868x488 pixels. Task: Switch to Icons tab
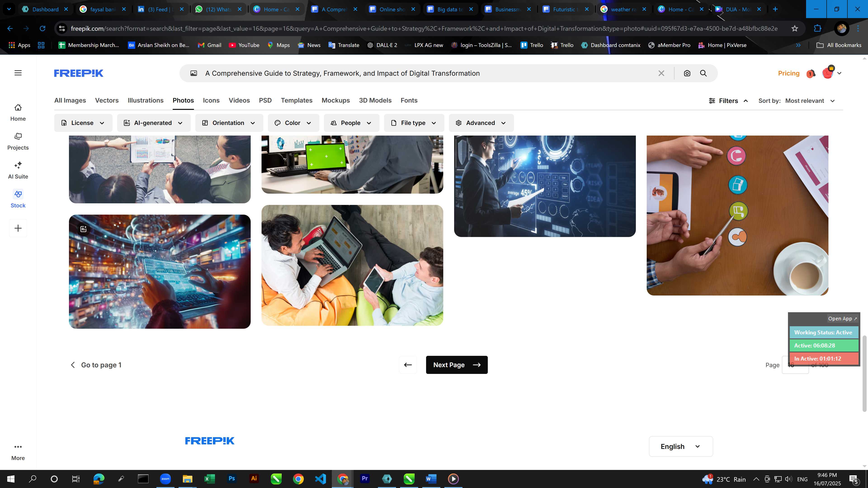coord(211,100)
